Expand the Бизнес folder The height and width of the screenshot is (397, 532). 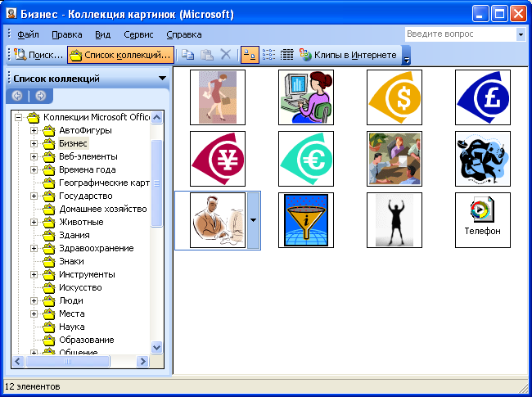click(x=34, y=143)
